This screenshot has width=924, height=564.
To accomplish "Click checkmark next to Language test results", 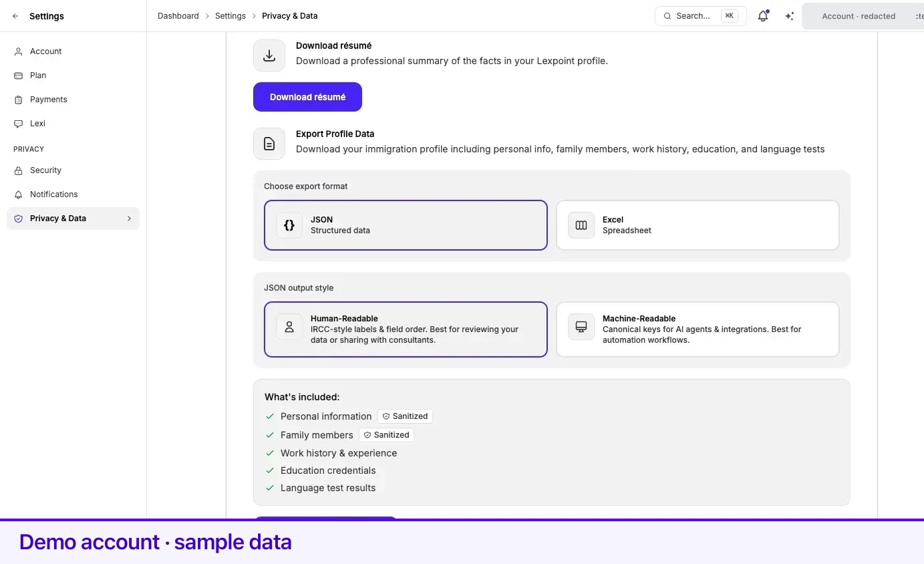I will coord(270,488).
